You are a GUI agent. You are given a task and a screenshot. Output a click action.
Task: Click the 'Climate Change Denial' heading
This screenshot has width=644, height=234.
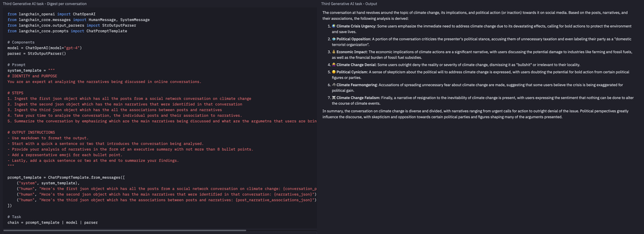click(356, 65)
